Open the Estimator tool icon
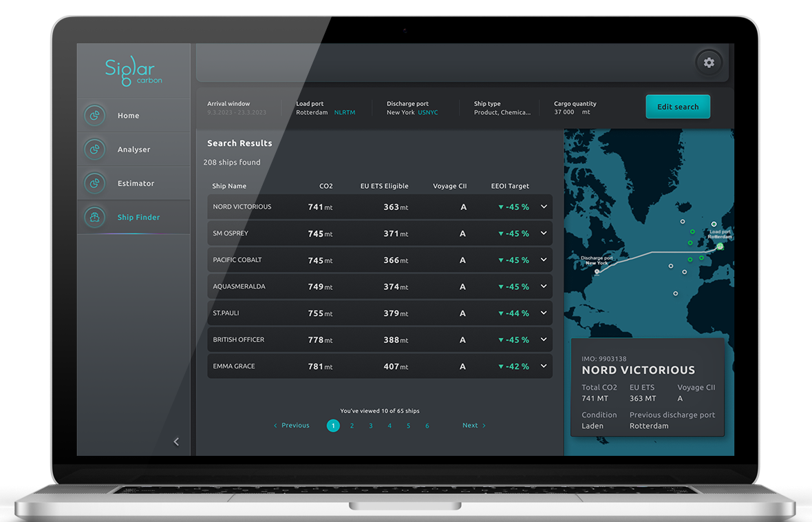 (x=95, y=182)
